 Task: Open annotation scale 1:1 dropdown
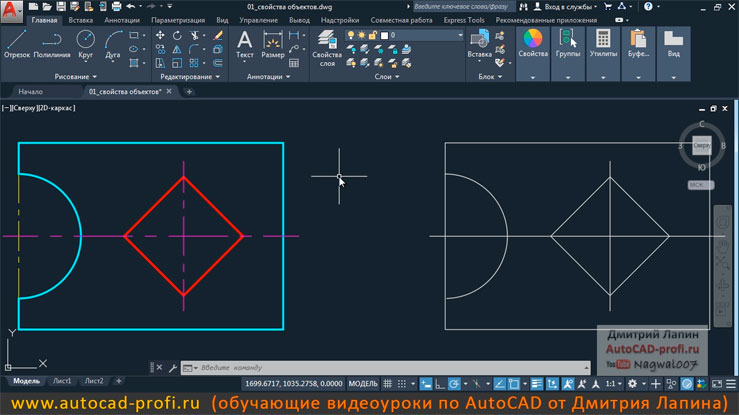pyautogui.click(x=614, y=384)
